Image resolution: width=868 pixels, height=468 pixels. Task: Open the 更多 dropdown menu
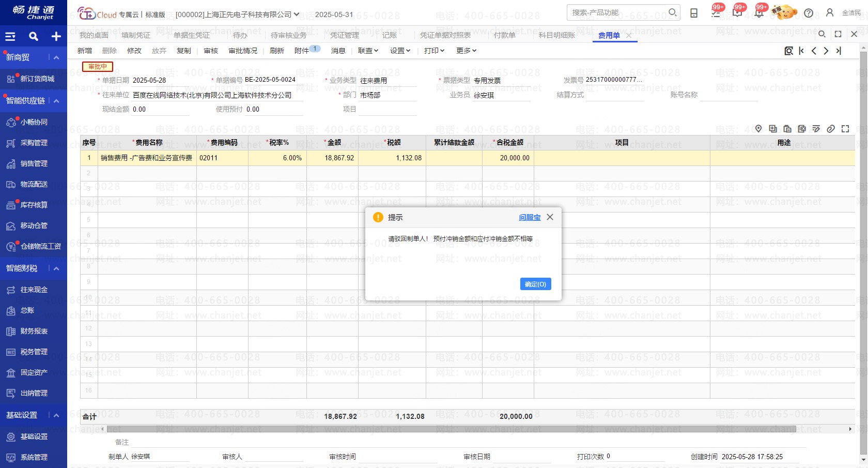466,51
